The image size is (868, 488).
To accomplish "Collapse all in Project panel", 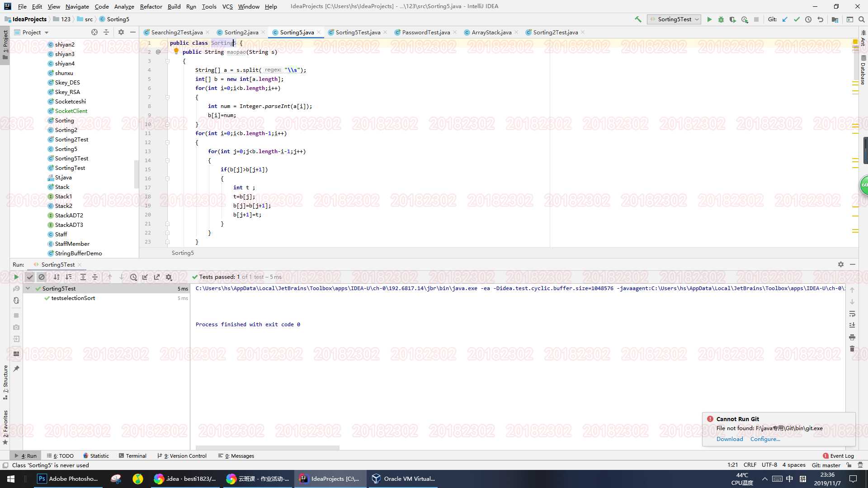I will click(106, 32).
